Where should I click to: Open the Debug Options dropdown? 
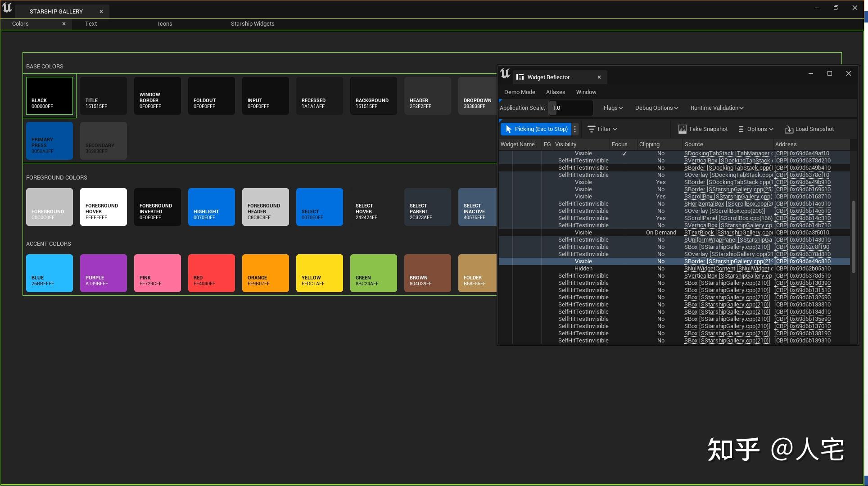click(x=656, y=108)
